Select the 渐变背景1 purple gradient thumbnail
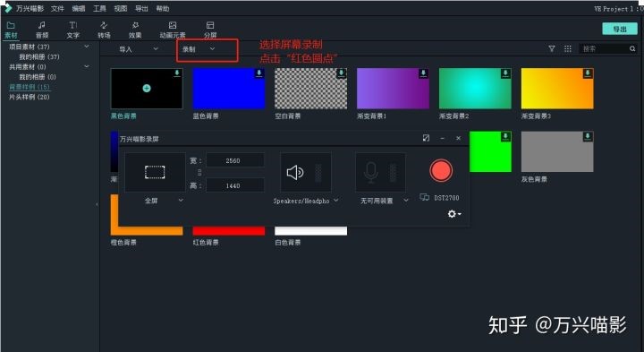 click(393, 89)
